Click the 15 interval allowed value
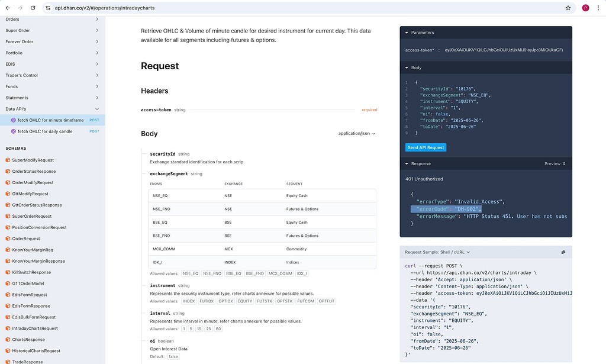The width and height of the screenshot is (606, 364). (199, 329)
